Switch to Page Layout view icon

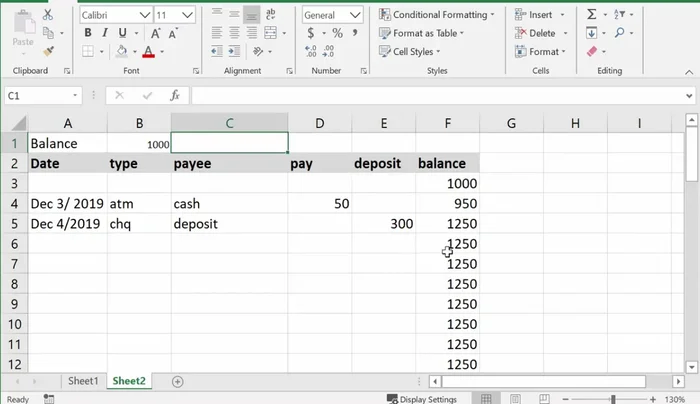[515, 399]
